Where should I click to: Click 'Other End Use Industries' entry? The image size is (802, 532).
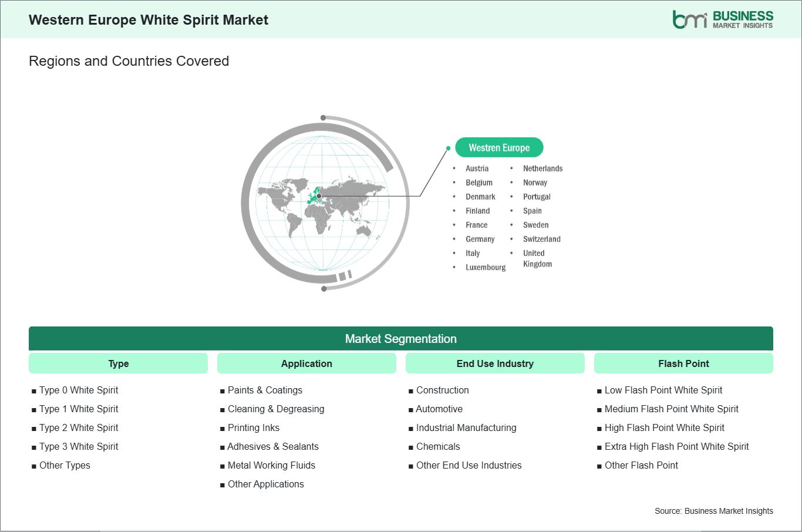point(469,465)
